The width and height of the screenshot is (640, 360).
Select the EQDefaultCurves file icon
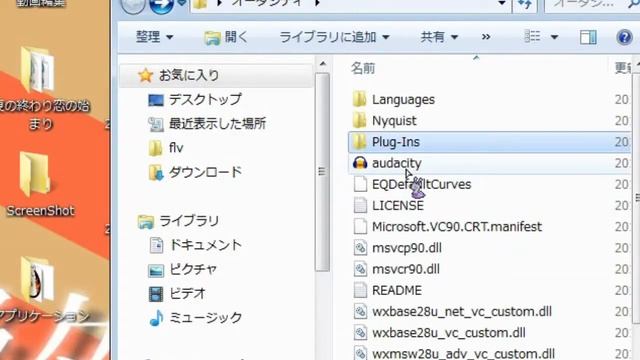(x=360, y=184)
